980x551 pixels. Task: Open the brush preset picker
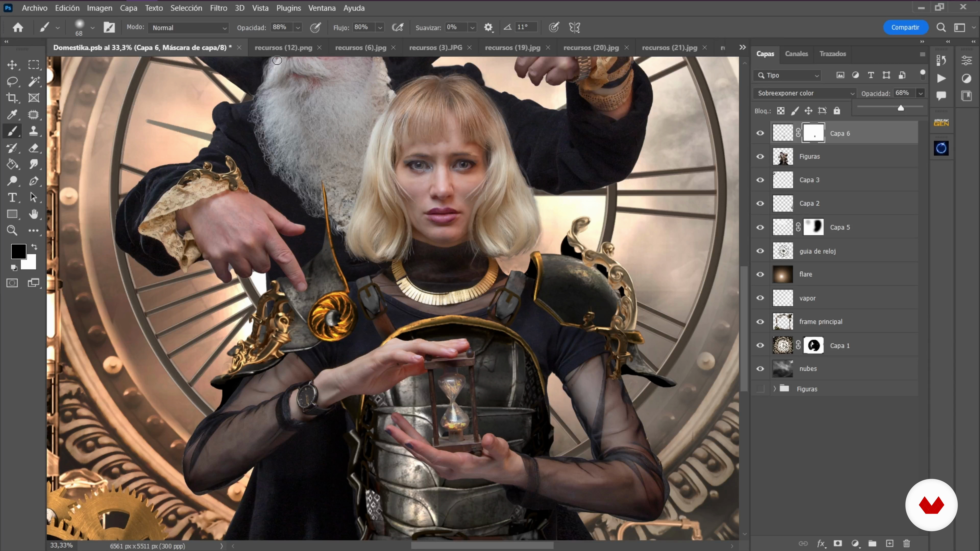coord(92,27)
